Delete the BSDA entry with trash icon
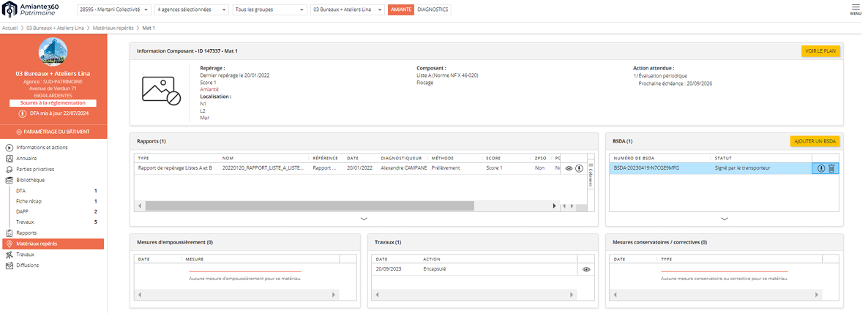 (831, 168)
